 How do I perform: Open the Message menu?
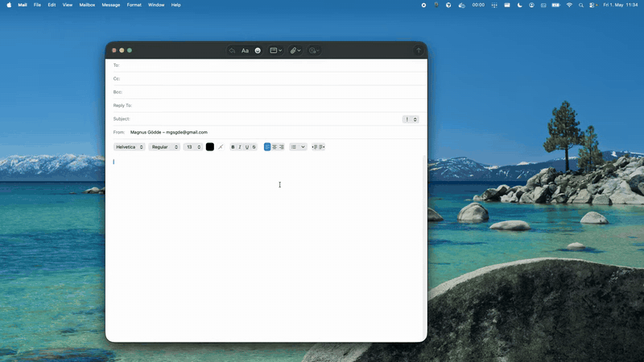click(x=111, y=5)
